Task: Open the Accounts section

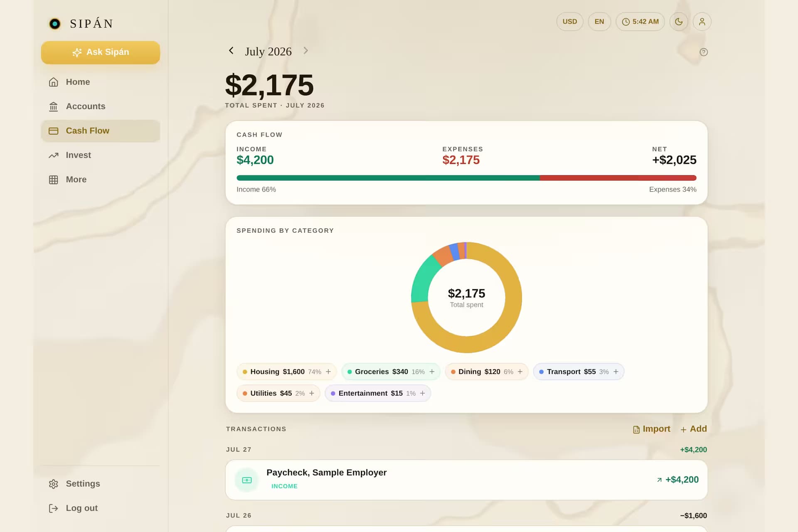Action: 101,106
